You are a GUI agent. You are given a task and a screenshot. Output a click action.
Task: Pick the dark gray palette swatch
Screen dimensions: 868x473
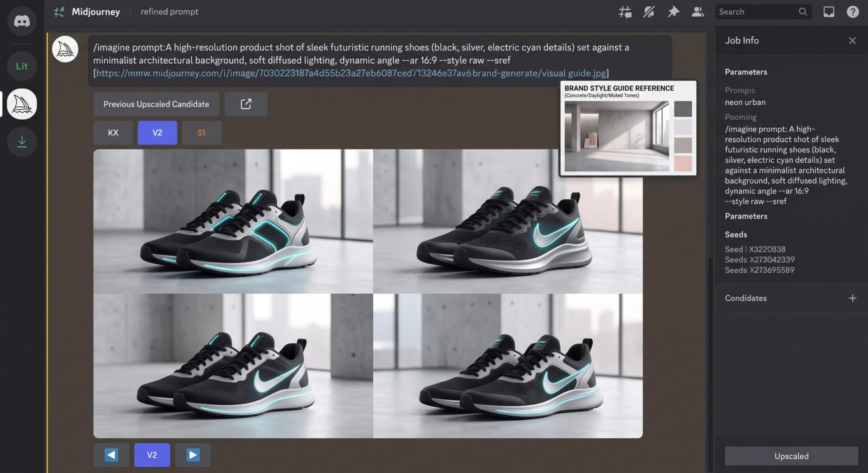(x=683, y=108)
